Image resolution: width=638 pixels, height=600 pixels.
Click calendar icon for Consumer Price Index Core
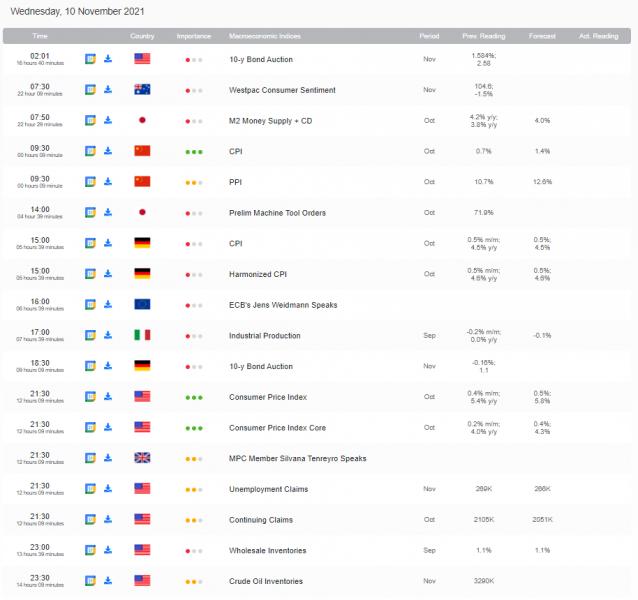tap(90, 428)
